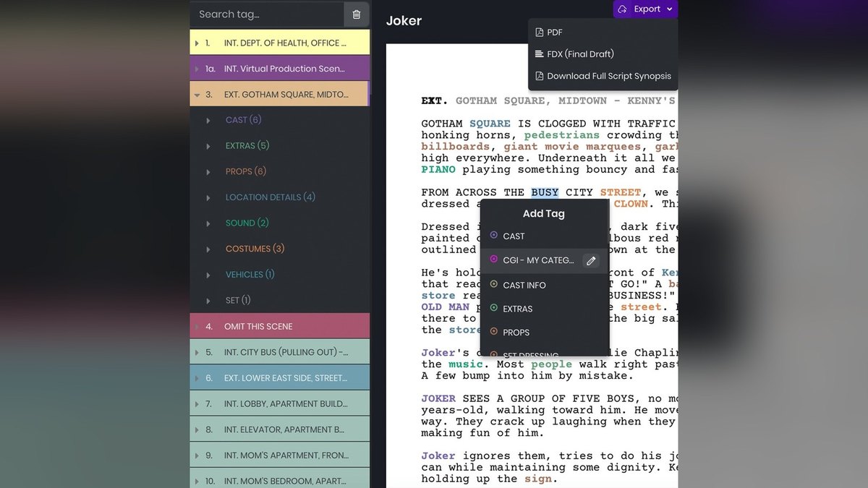Click the Joker script title
This screenshot has width=868, height=488.
point(404,21)
